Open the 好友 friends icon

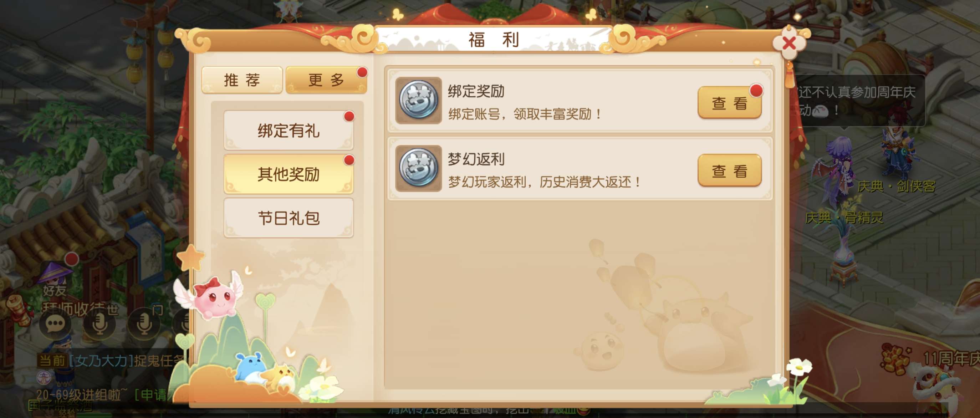tap(55, 280)
